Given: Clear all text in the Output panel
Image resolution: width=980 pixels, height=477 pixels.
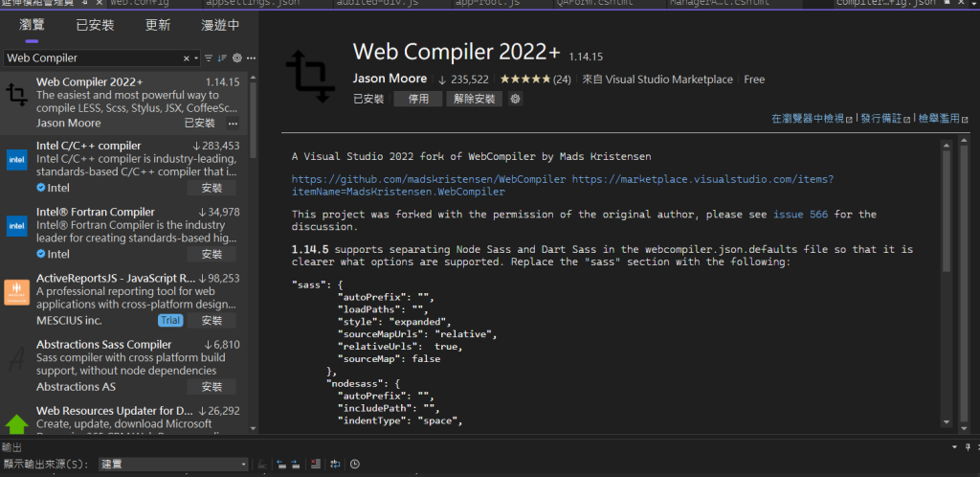Looking at the screenshot, I should [315, 464].
